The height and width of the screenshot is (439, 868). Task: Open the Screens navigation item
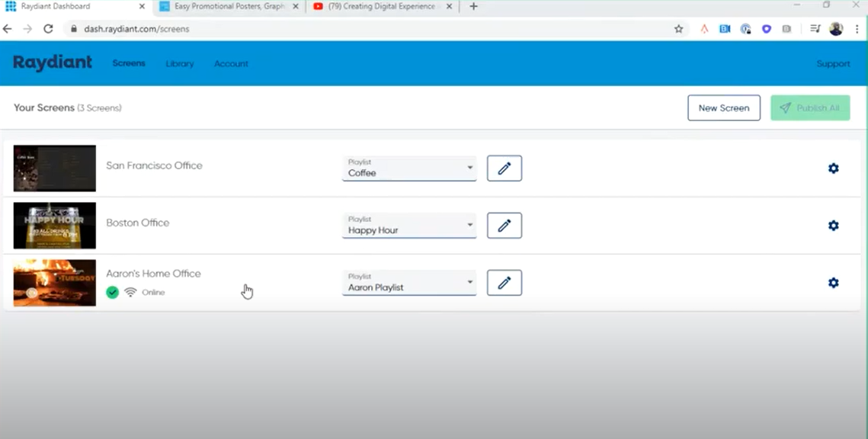click(128, 64)
